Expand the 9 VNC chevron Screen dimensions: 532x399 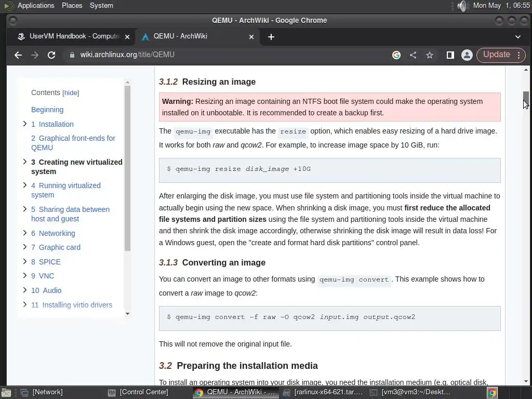25,275
